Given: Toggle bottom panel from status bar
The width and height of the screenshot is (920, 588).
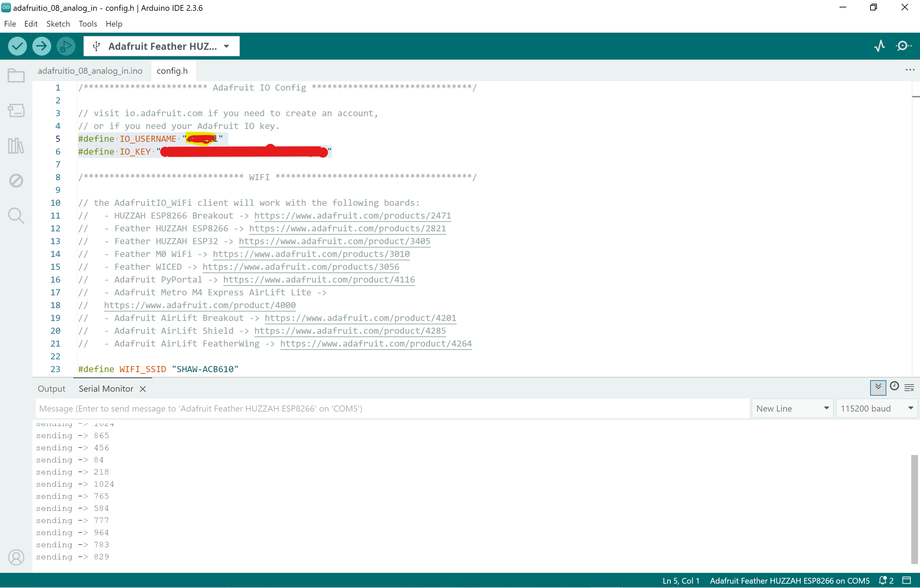Looking at the screenshot, I should (906, 580).
